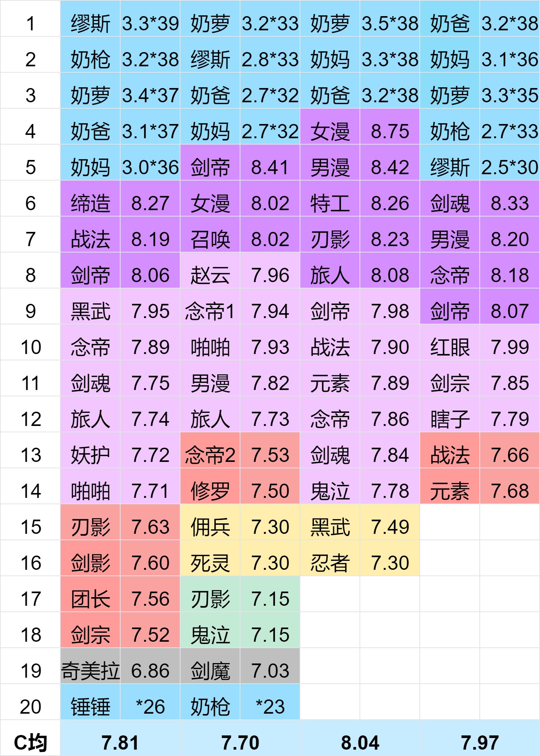Click the gray 奇美拉 cell
The width and height of the screenshot is (540, 756).
[x=90, y=666]
